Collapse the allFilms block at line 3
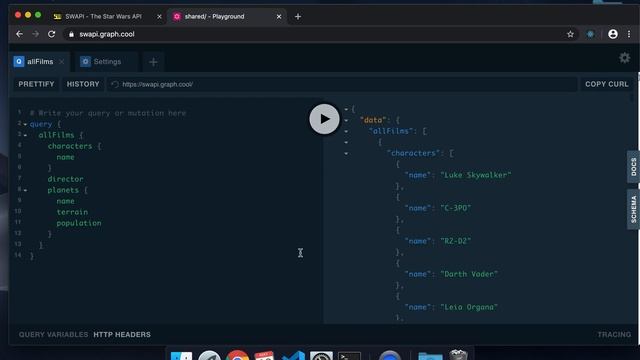640x360 pixels. 25,136
